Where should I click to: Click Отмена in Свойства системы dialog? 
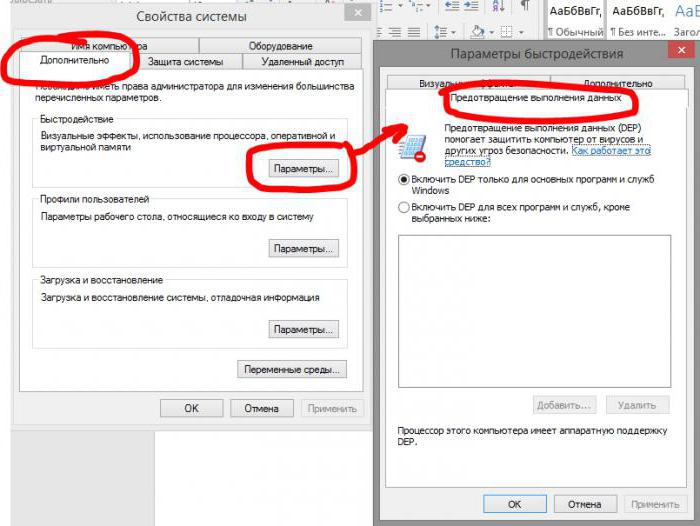[x=262, y=408]
